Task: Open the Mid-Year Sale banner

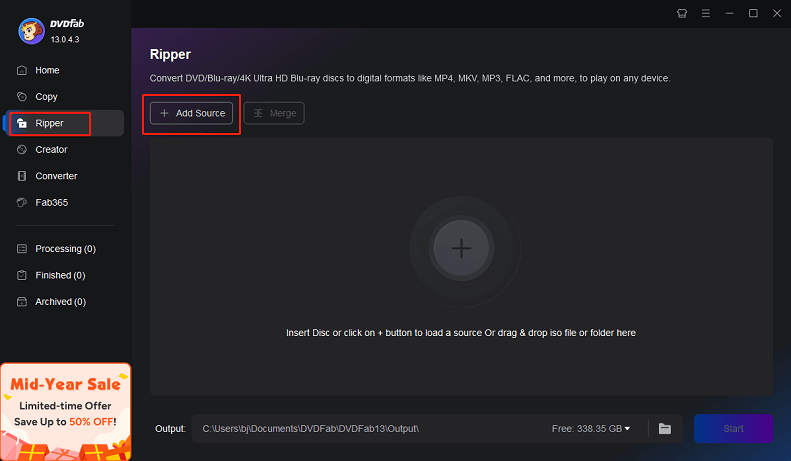Action: 66,412
